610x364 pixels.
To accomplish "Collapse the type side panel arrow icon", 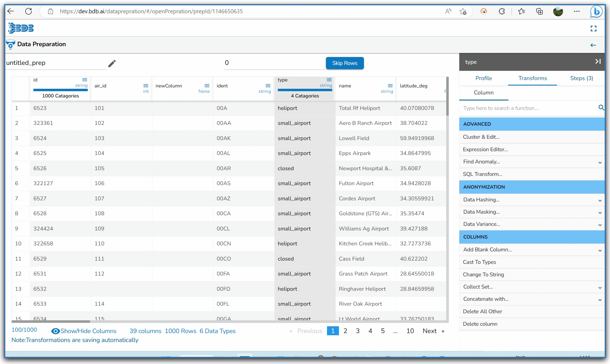I will click(x=598, y=62).
